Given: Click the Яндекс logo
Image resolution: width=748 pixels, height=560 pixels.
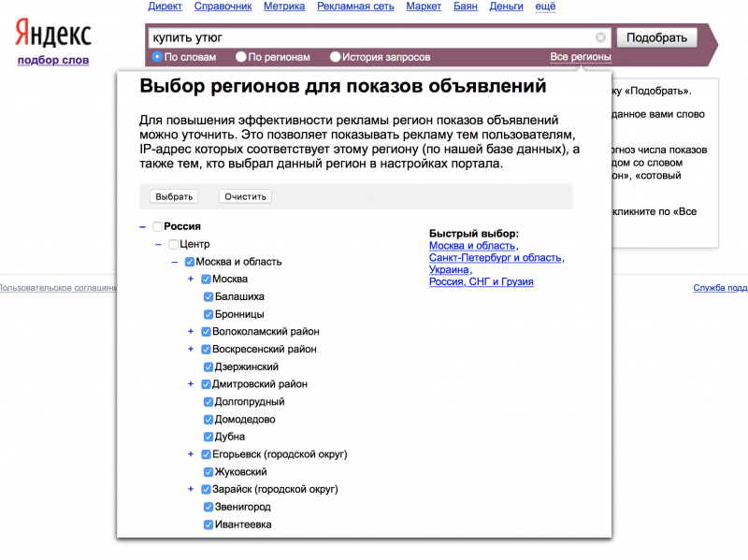Looking at the screenshot, I should click(53, 33).
